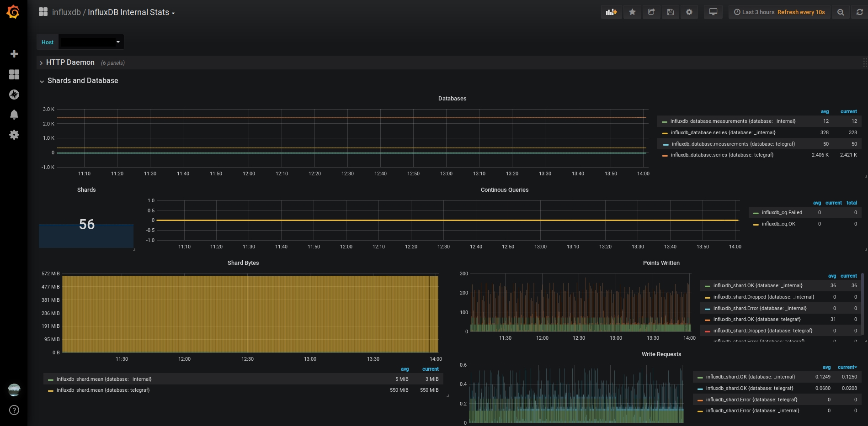Open the Explore compass icon
The height and width of the screenshot is (426, 868).
click(x=14, y=95)
